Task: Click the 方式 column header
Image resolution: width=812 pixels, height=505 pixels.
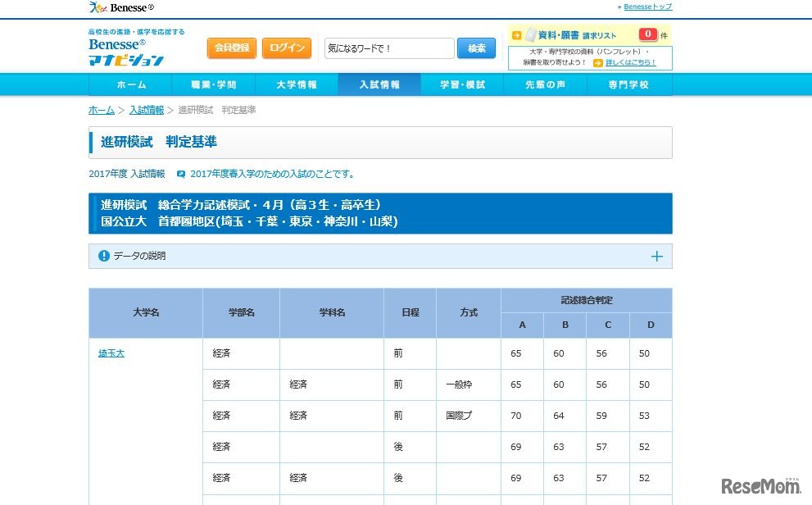Action: click(x=469, y=312)
